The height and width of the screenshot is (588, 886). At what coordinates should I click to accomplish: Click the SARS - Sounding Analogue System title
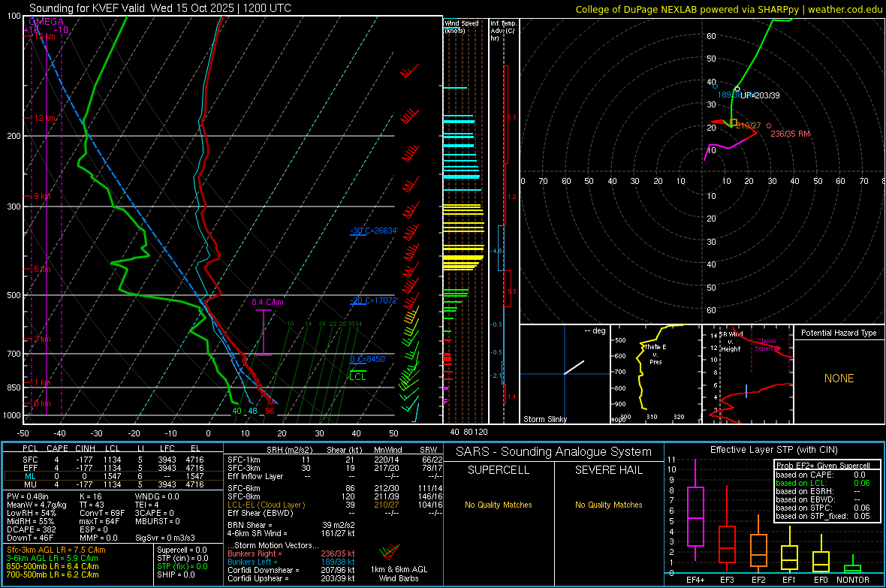pyautogui.click(x=554, y=452)
